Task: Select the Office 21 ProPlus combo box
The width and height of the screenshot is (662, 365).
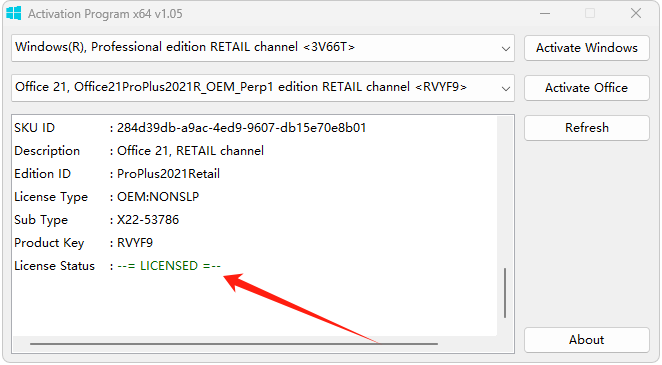Action: pos(263,88)
